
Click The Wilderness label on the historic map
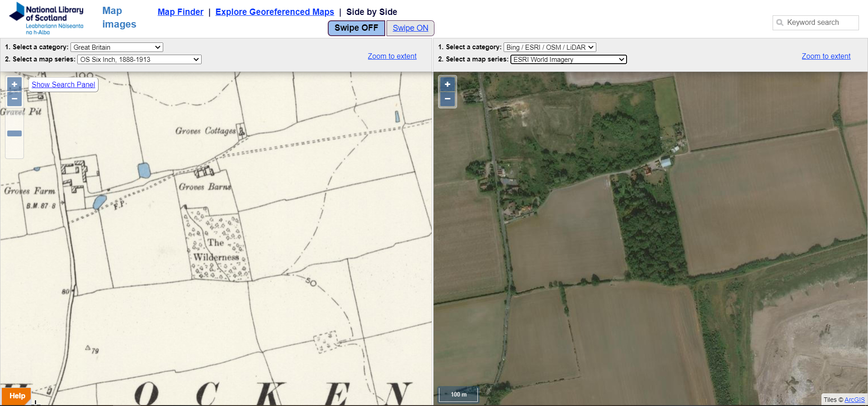pos(216,250)
